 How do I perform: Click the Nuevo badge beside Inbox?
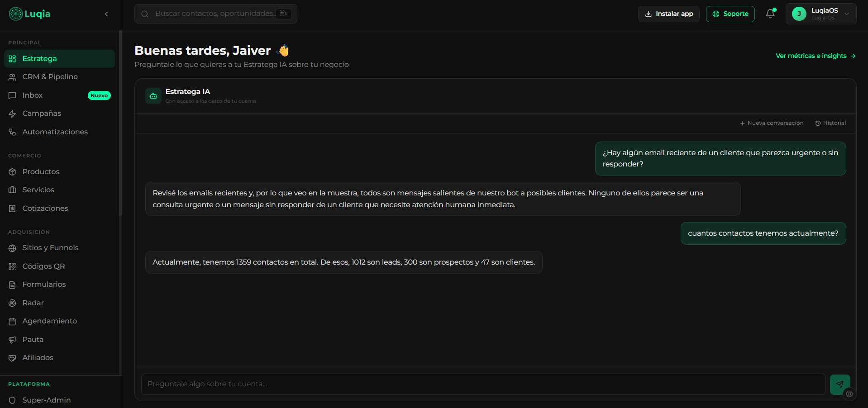pyautogui.click(x=99, y=95)
